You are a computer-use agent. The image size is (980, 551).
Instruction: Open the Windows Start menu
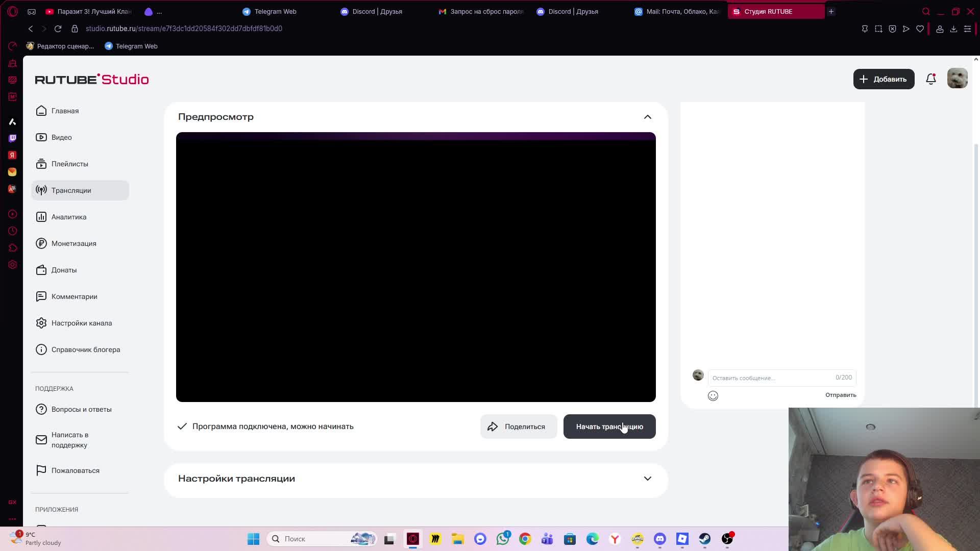click(x=253, y=539)
